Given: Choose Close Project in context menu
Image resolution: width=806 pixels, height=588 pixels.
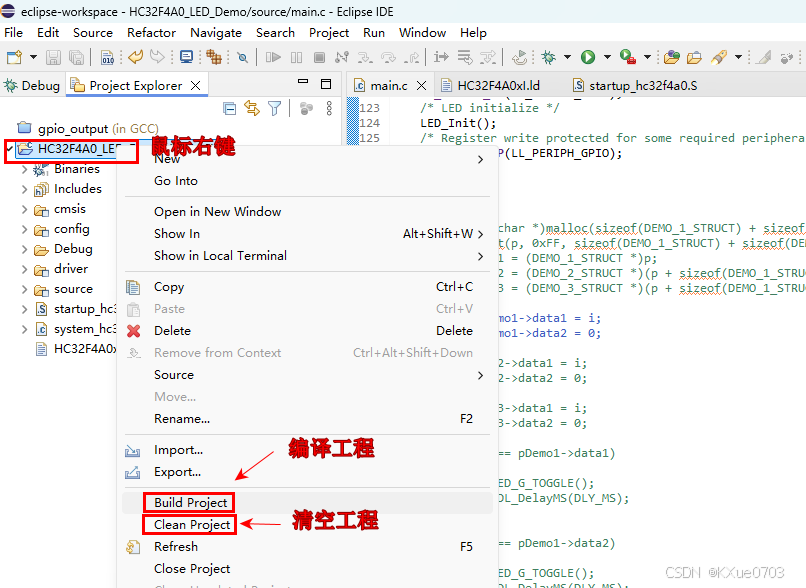Looking at the screenshot, I should (307, 568).
